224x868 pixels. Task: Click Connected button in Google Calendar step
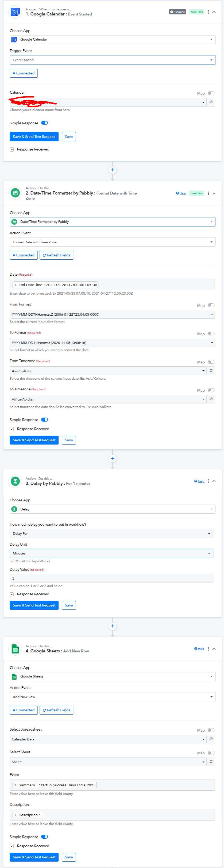tap(24, 73)
